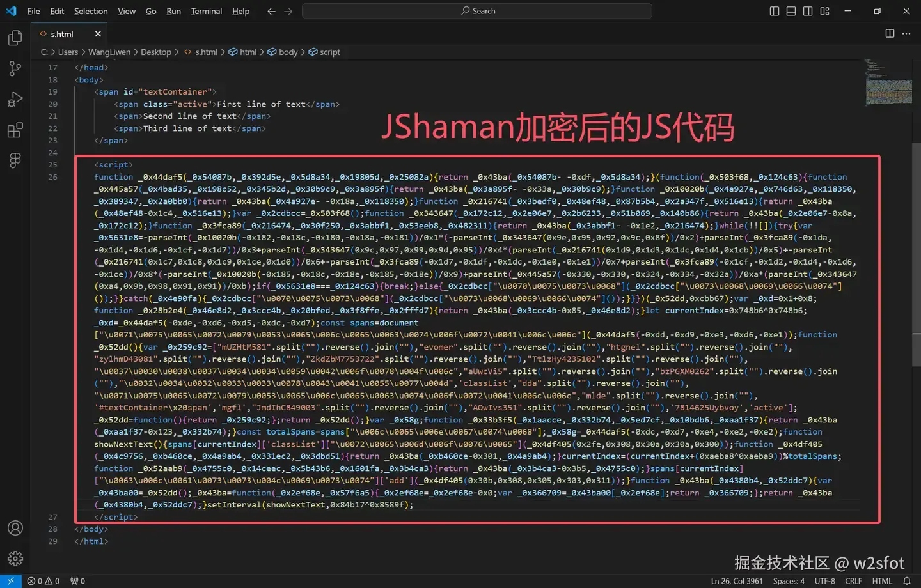921x588 pixels.
Task: Open the notifications bell
Action: [x=906, y=581]
